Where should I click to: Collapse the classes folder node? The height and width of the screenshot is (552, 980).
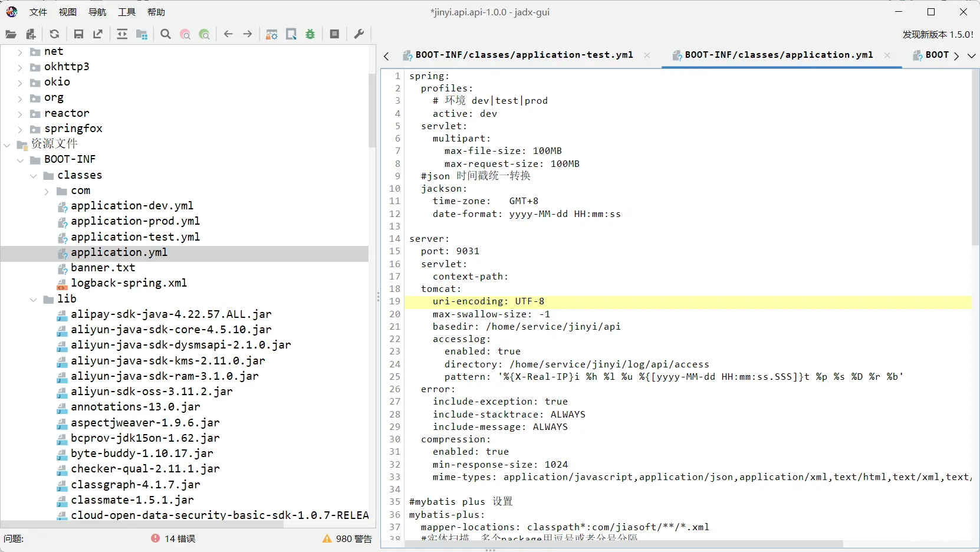tap(33, 176)
